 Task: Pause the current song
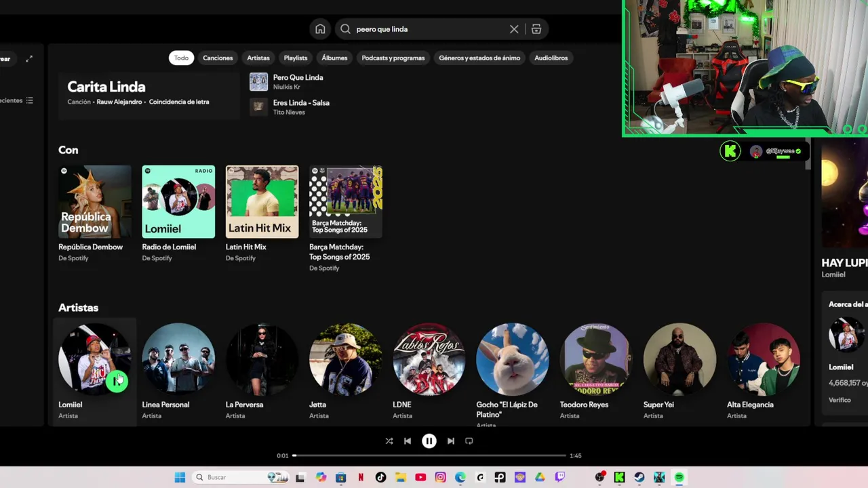point(429,441)
